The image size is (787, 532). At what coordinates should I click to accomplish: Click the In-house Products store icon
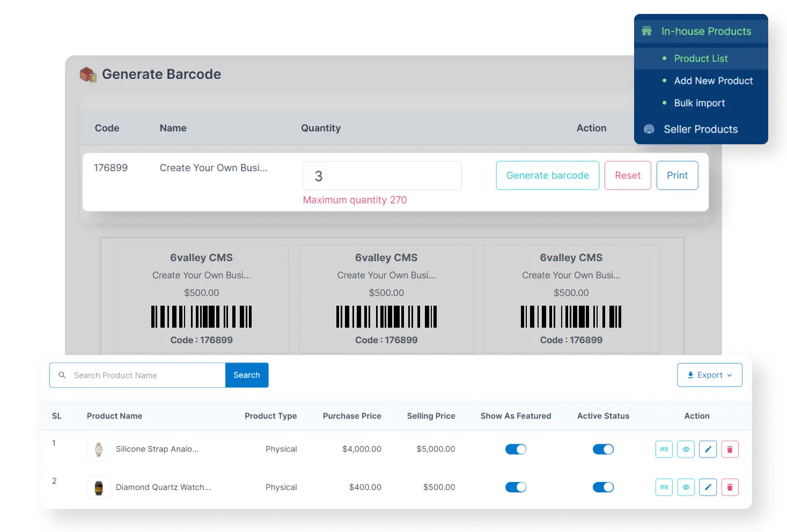646,31
